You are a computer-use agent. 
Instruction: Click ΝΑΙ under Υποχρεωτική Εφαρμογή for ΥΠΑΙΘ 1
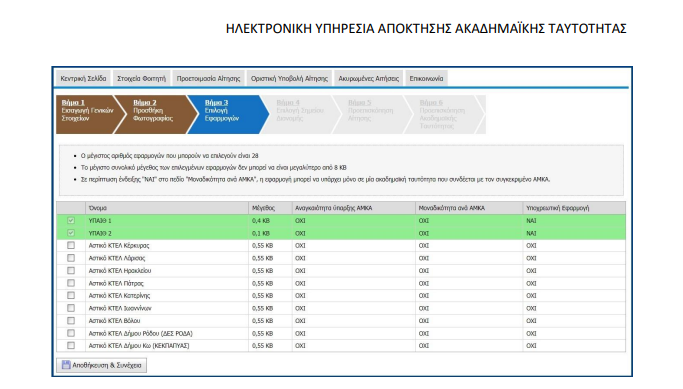coord(531,221)
